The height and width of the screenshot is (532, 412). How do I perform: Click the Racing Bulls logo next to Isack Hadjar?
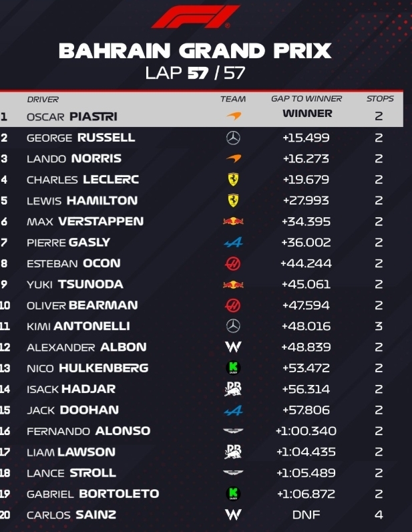(233, 389)
